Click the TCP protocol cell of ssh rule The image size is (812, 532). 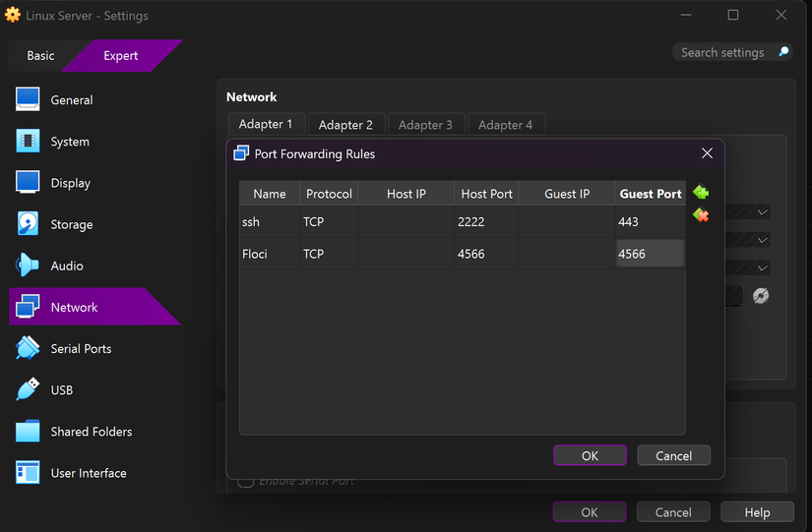(x=329, y=221)
